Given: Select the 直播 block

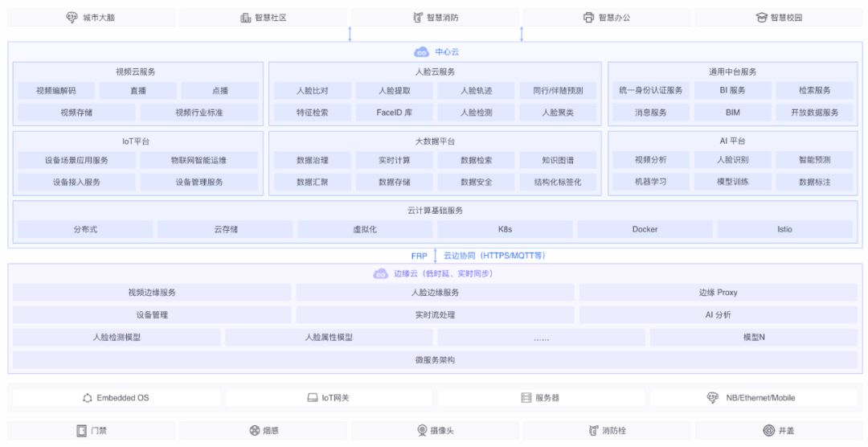Looking at the screenshot, I should [x=138, y=90].
